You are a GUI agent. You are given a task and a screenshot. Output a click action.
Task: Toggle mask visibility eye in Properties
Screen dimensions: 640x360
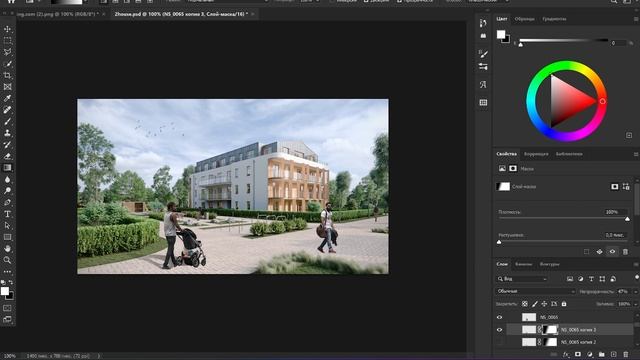point(612,251)
